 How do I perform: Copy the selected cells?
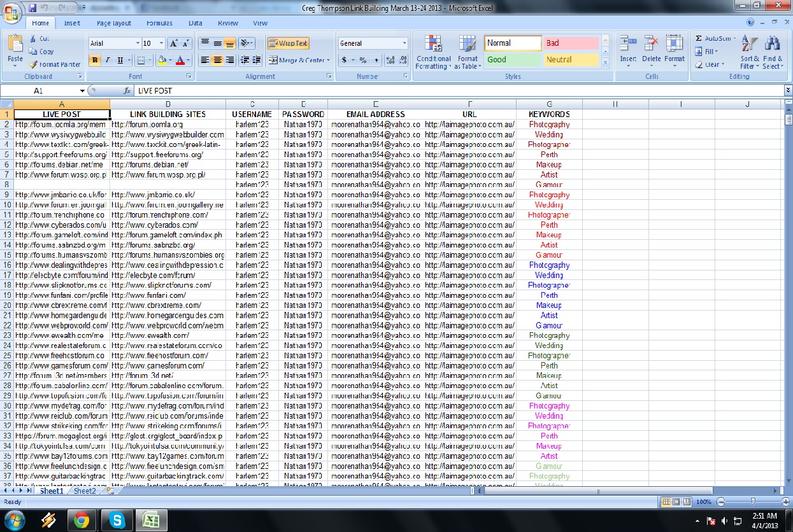(41, 52)
